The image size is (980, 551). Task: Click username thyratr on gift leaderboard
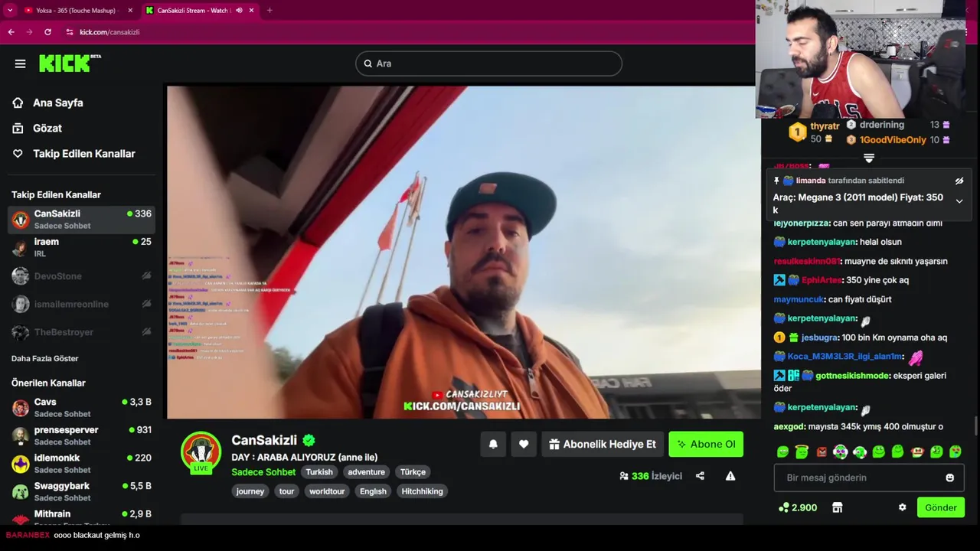(825, 126)
